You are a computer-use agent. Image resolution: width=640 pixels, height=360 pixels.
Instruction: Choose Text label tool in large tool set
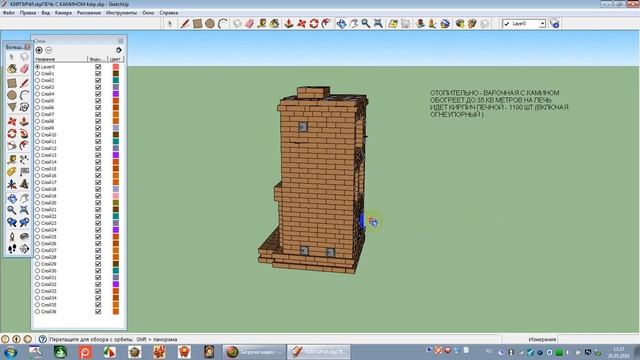(x=24, y=171)
